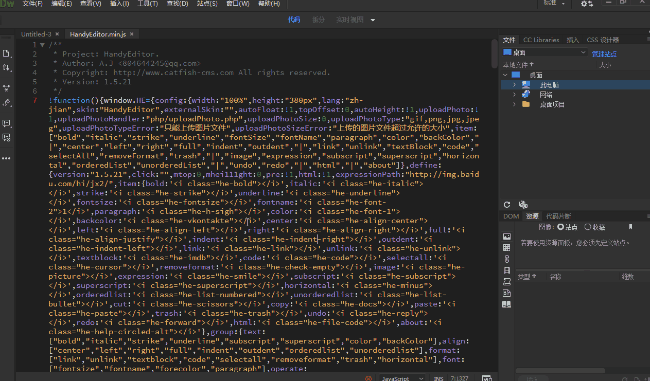This screenshot has height=381, width=650.
Task: Open the file management icon in left toolbar
Action: point(6,54)
